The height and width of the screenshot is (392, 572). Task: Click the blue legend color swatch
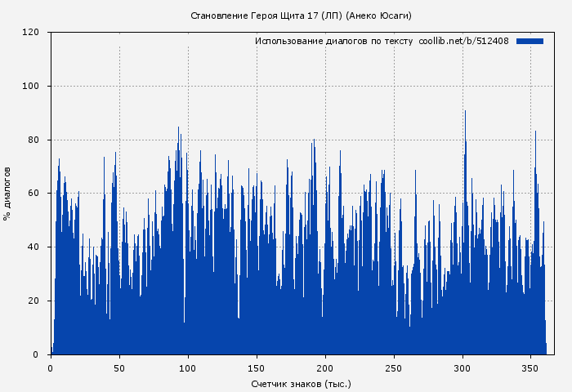pyautogui.click(x=530, y=41)
